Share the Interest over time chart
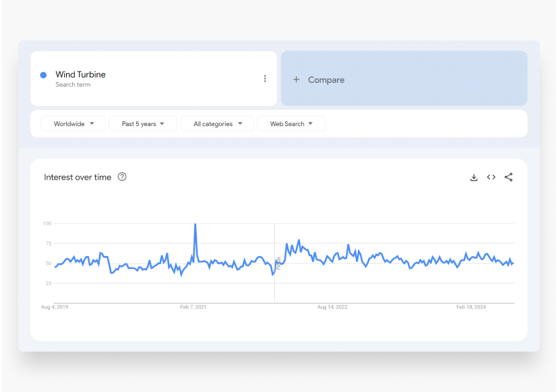Screen dimensions: 558x392 point(509,177)
